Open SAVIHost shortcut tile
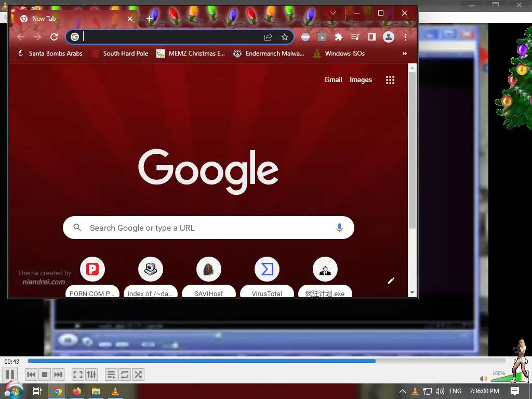This screenshot has height=399, width=532. point(209,277)
